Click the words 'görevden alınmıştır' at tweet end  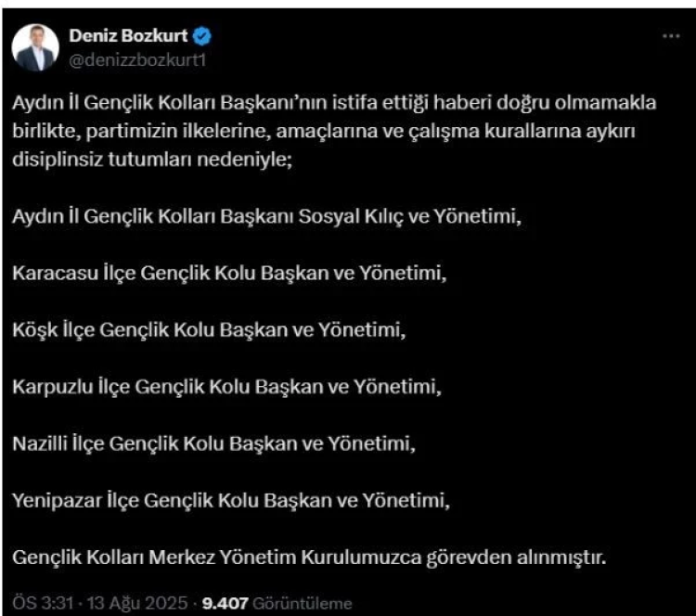click(526, 558)
